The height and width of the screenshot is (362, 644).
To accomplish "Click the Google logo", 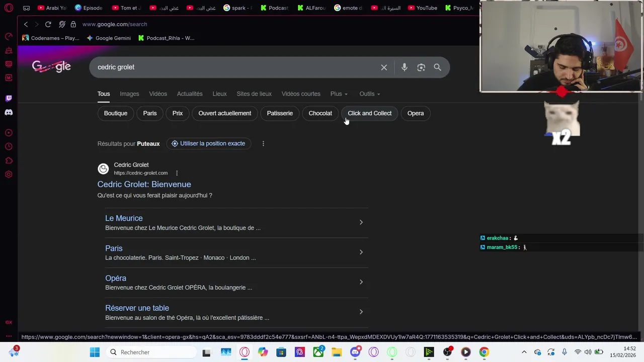I will point(51,67).
